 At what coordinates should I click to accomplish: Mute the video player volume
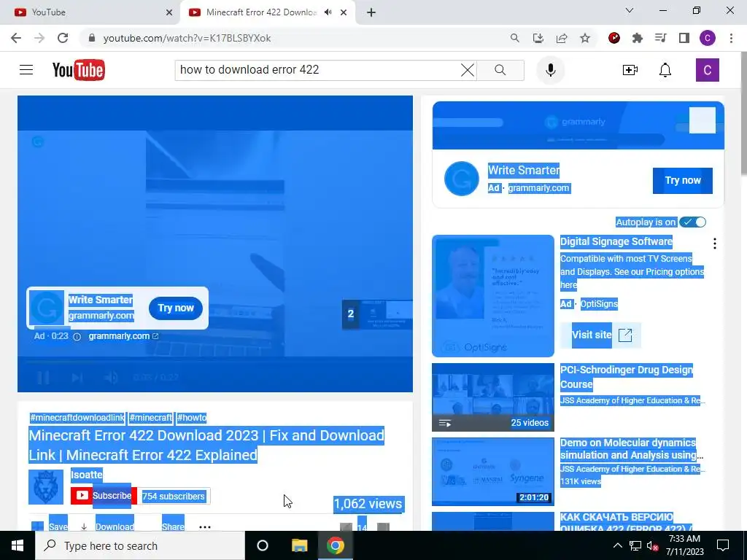point(111,378)
